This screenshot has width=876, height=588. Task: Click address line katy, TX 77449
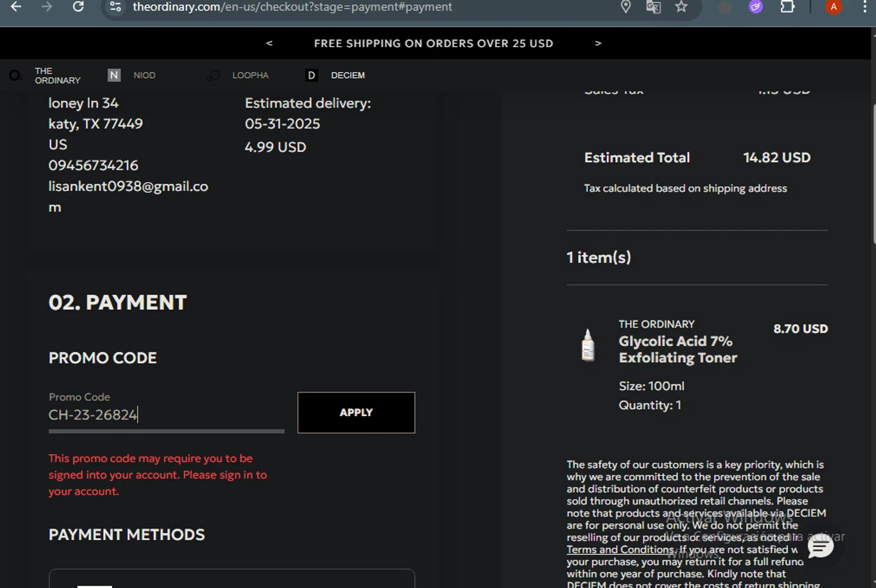pos(95,124)
